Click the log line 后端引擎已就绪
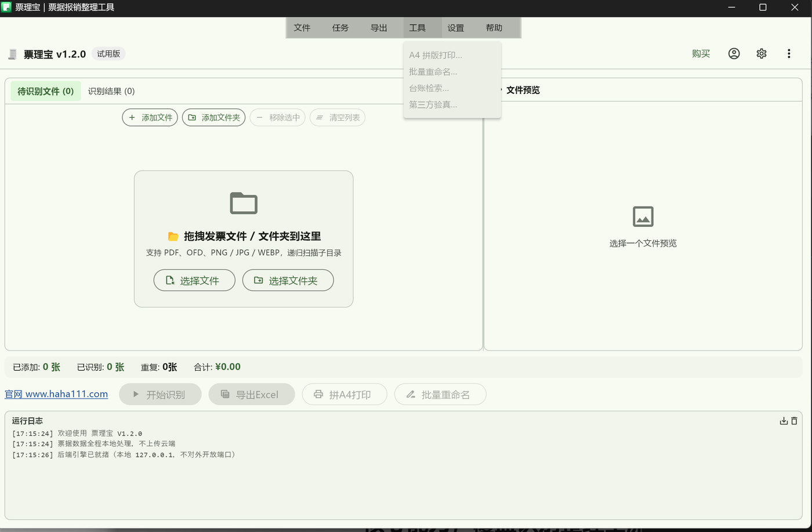Viewport: 812px width, 532px height. pyautogui.click(x=125, y=454)
